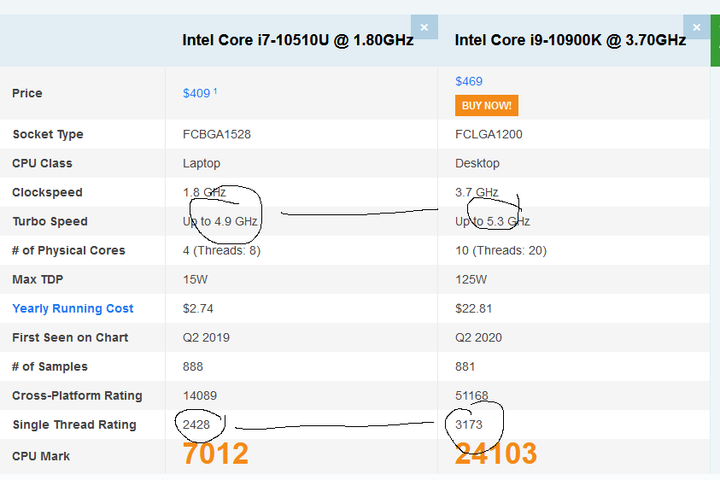Click the Single Thread Rating label

(x=74, y=424)
